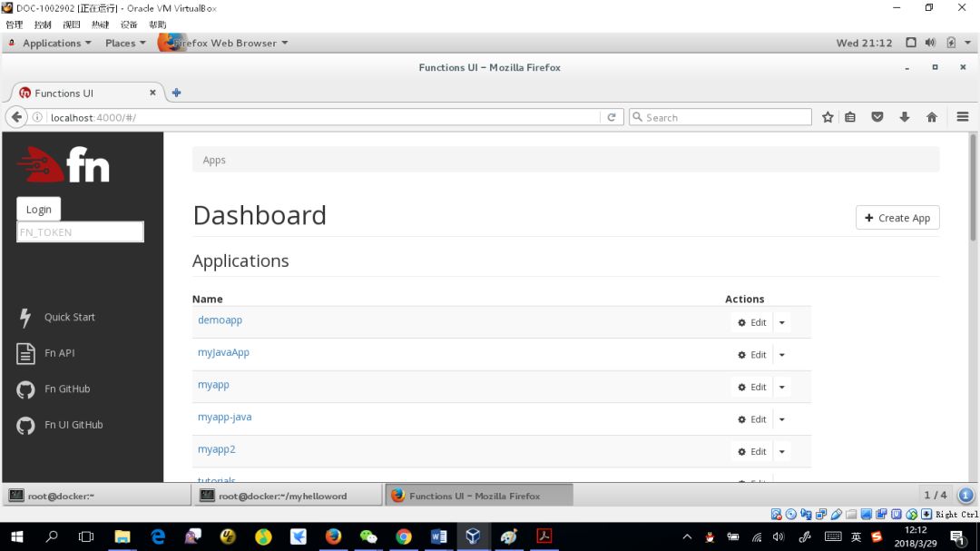Open the Windows Start menu
This screenshot has height=551, width=980.
click(17, 536)
